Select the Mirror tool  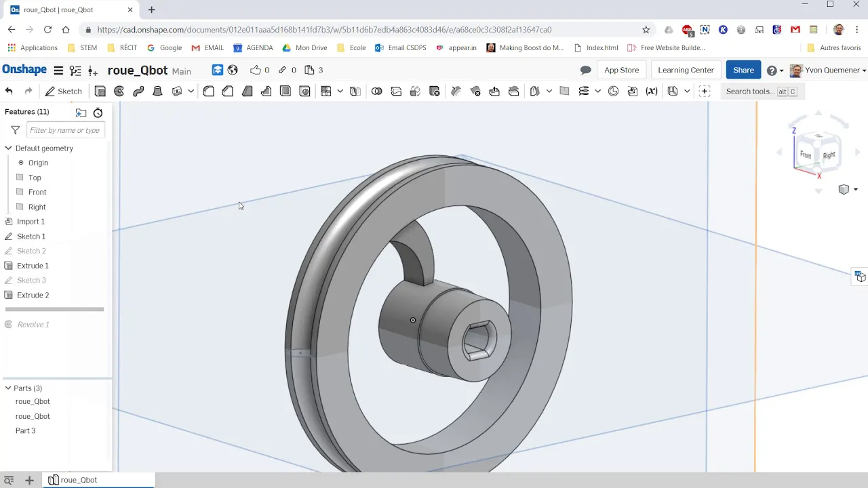click(355, 91)
